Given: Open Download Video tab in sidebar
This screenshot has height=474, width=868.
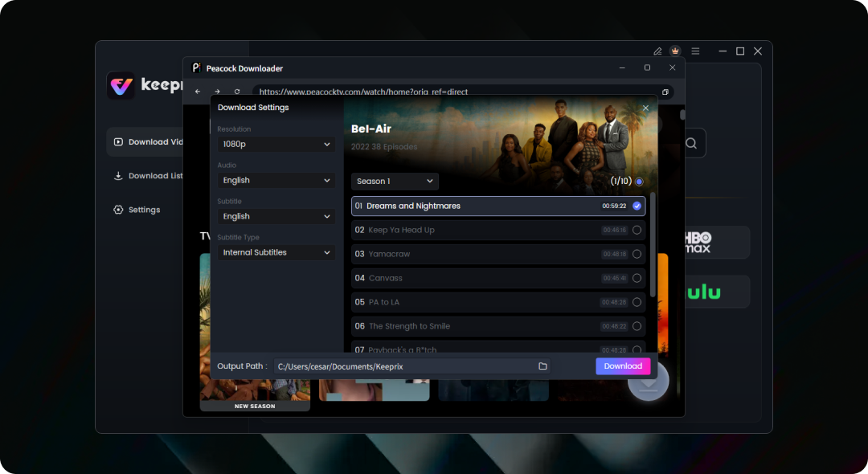Looking at the screenshot, I should [x=145, y=141].
